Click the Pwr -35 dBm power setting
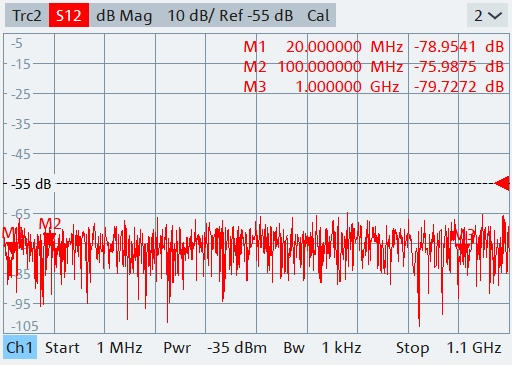 click(215, 348)
